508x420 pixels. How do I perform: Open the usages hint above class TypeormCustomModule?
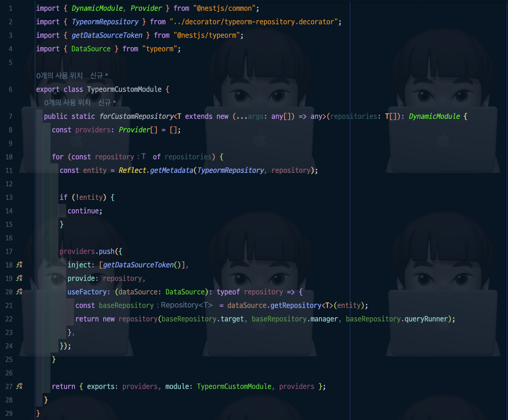(60, 75)
